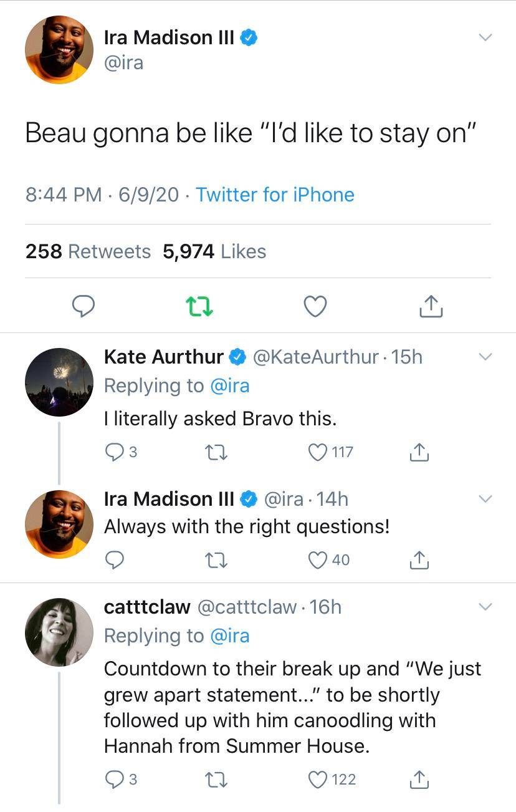The image size is (516, 812).
Task: Open the dropdown on catttclaw's reply
Action: click(x=485, y=606)
